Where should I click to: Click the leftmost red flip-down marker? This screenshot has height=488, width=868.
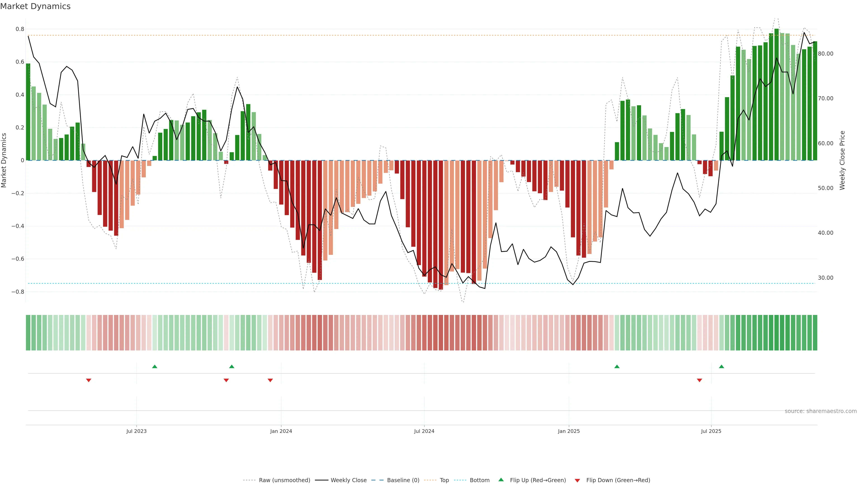(x=89, y=380)
